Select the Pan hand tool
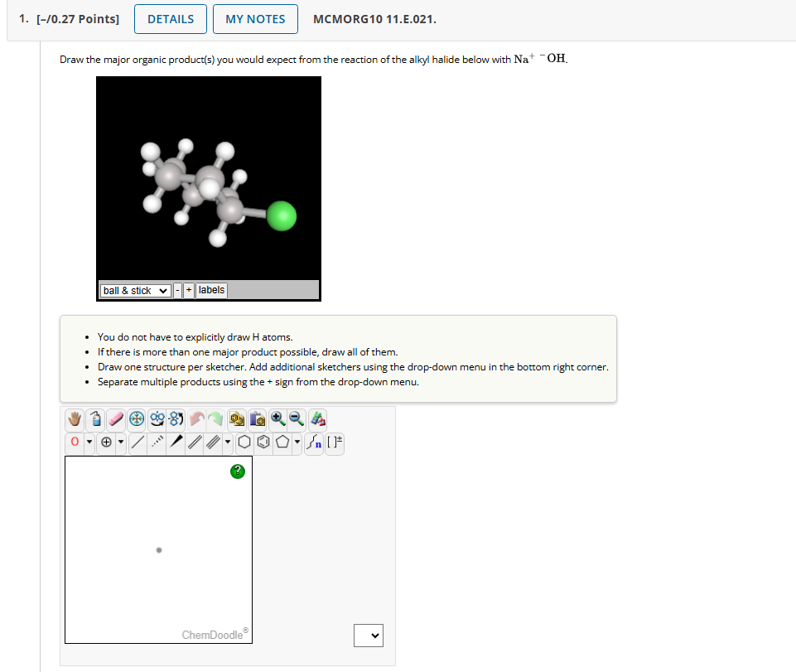The height and width of the screenshot is (672, 796). tap(74, 419)
